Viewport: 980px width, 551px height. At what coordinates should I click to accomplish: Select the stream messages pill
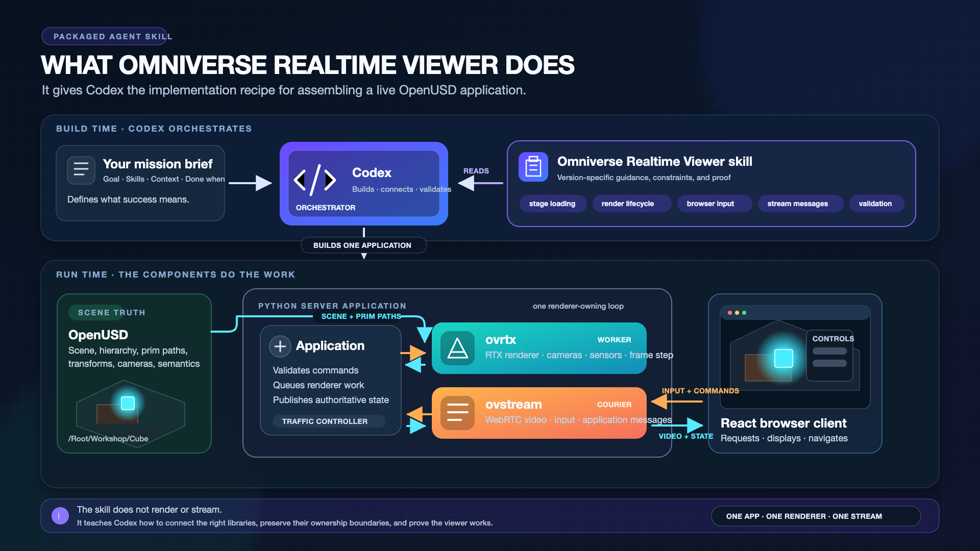coord(800,204)
